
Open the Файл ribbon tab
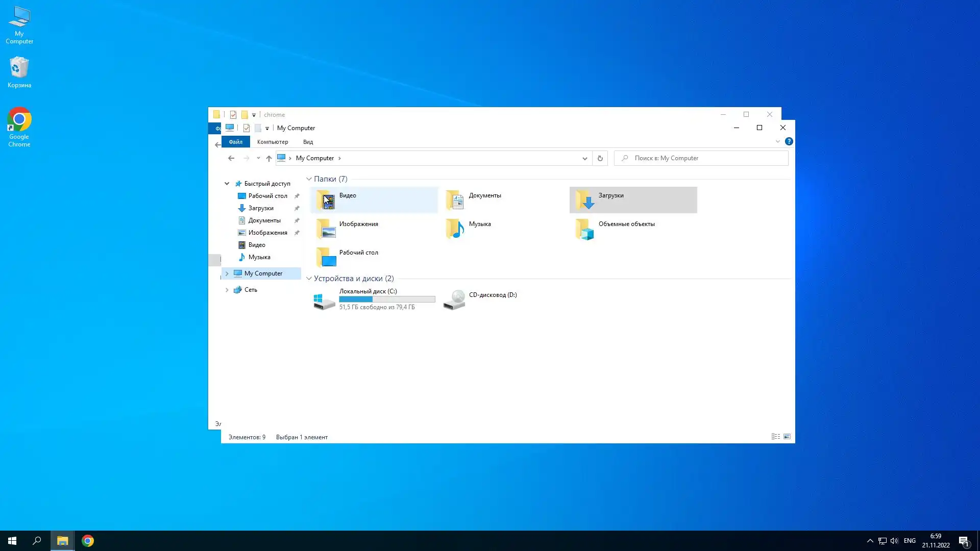(x=235, y=142)
